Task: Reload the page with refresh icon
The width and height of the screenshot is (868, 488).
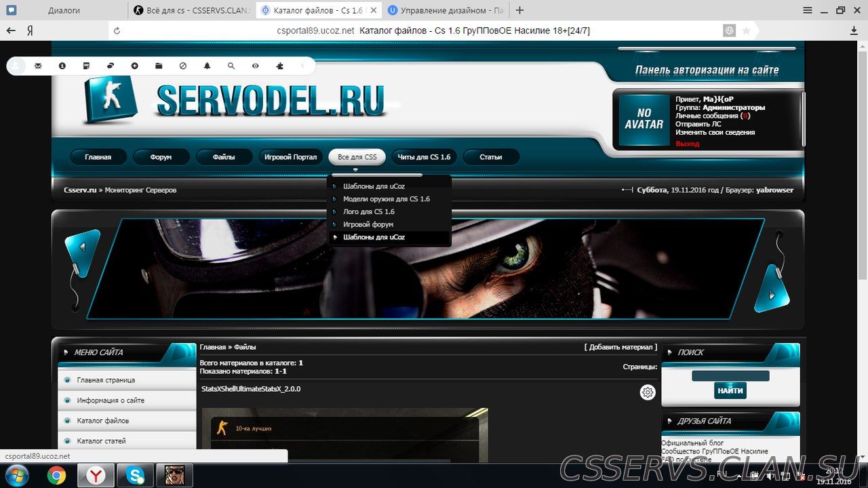Action: [x=117, y=30]
